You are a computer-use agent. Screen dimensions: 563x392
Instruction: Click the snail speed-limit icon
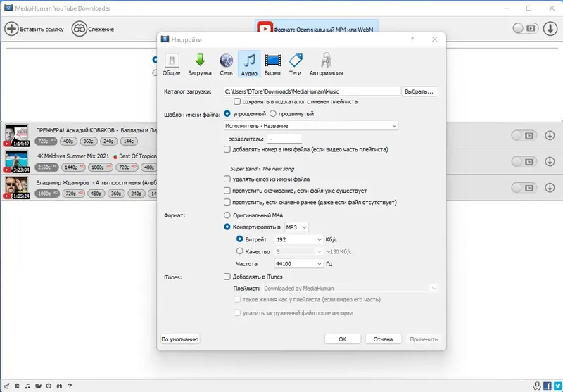(x=38, y=386)
